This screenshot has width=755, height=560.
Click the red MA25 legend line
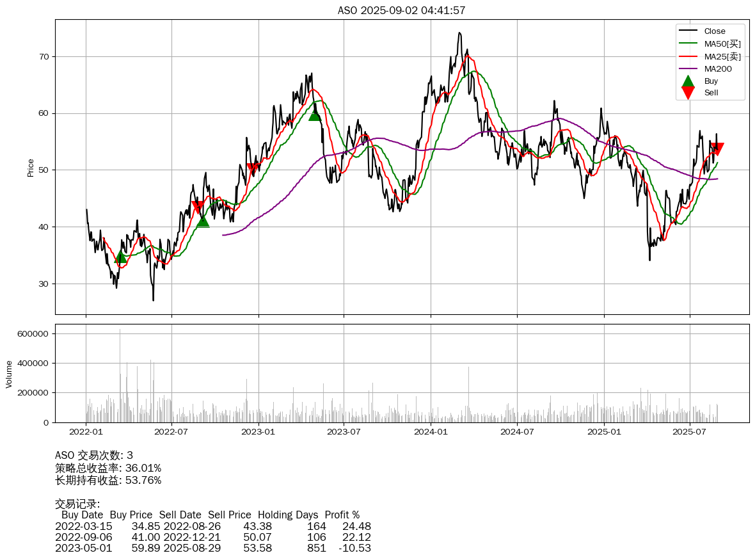[x=688, y=56]
